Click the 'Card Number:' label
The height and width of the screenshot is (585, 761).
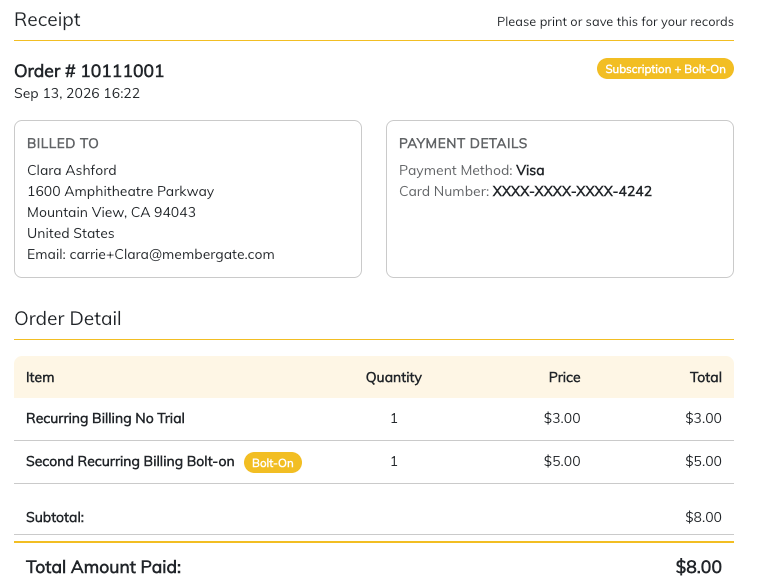point(444,191)
